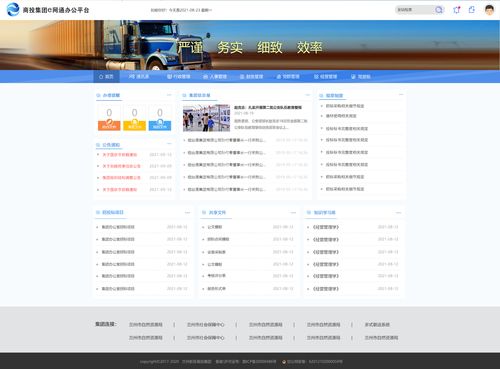The image size is (500, 369).
Task: Click the share icon beside the avatar
Action: tap(472, 10)
